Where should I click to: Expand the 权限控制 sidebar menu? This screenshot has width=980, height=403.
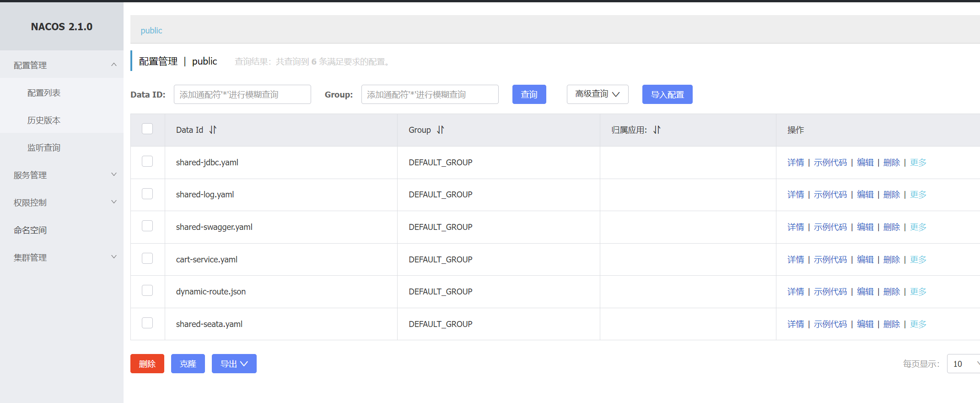pyautogui.click(x=113, y=202)
